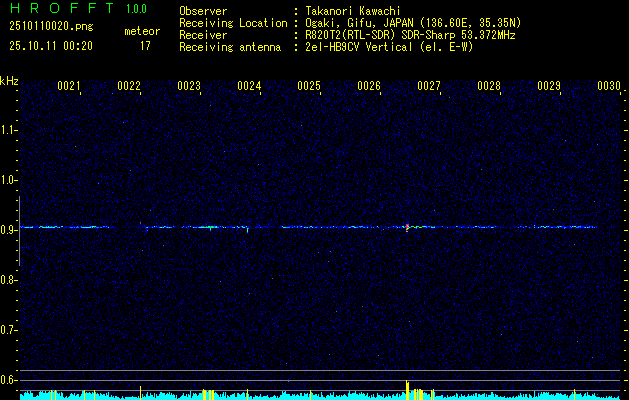The image size is (629, 400).
Task: Select the R820T2(RTL-SDR) SDR-Sharp 53.372MHz text
Action: [x=410, y=35]
